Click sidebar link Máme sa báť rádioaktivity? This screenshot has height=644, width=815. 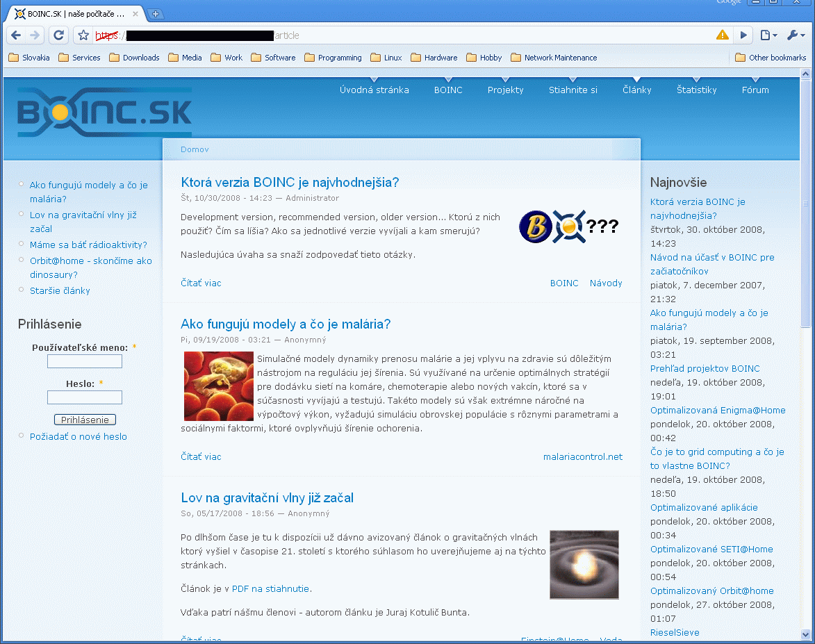88,245
